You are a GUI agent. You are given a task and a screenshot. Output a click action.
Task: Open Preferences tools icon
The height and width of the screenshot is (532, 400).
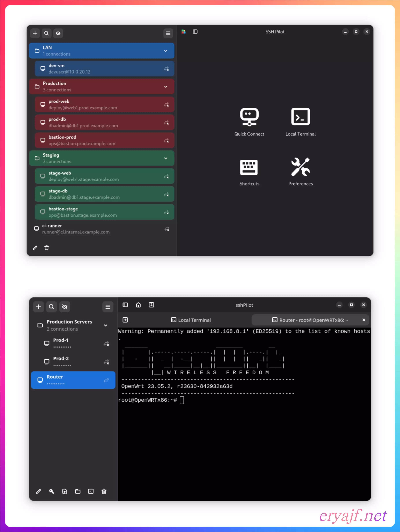pos(300,167)
